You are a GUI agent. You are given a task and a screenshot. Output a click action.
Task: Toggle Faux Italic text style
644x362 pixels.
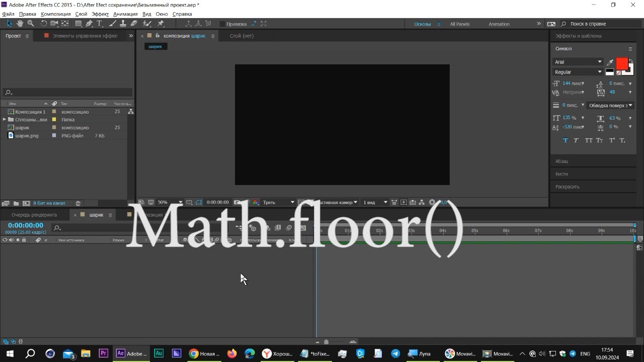coord(576,140)
